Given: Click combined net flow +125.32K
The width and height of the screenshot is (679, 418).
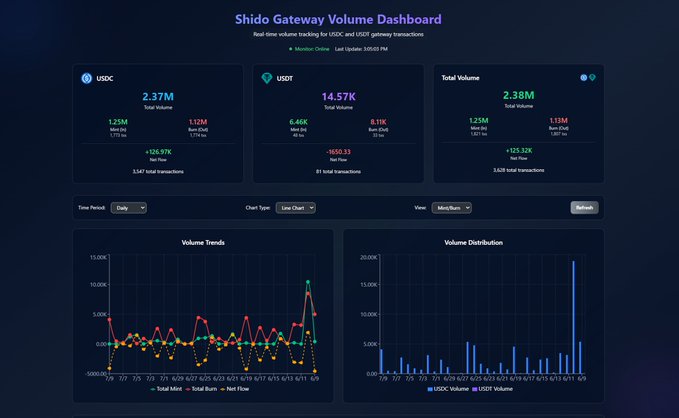Looking at the screenshot, I should click(519, 151).
